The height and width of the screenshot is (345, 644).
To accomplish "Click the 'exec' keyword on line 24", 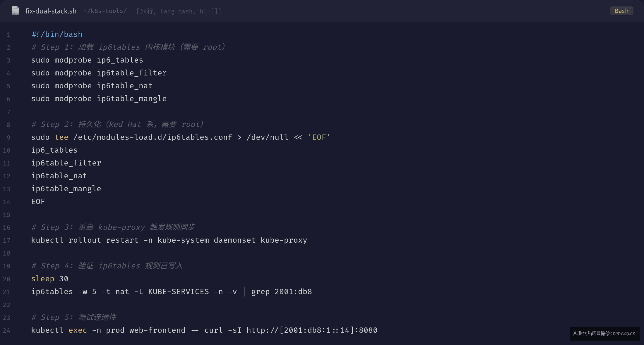I will (78, 330).
